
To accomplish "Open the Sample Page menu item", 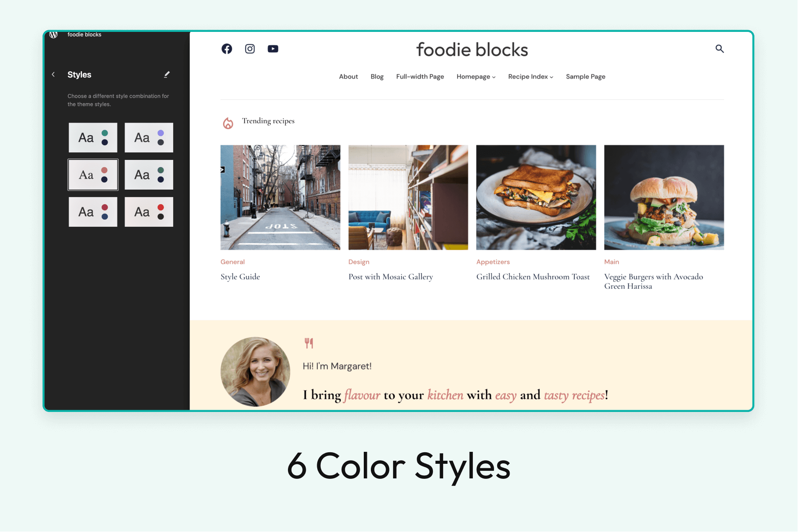I will pos(585,77).
